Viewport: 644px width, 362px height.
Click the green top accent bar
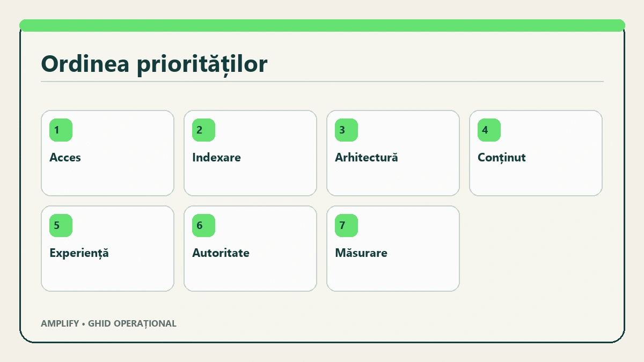click(322, 25)
